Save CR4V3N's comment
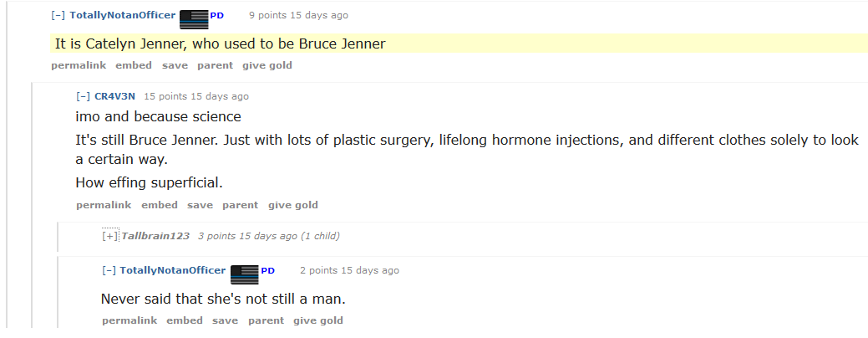The image size is (868, 338). [x=200, y=205]
